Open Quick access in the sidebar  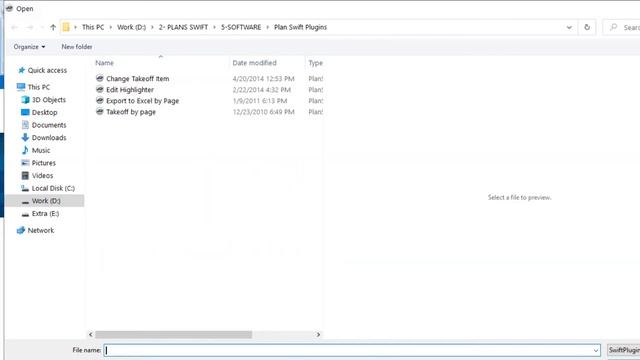click(47, 70)
